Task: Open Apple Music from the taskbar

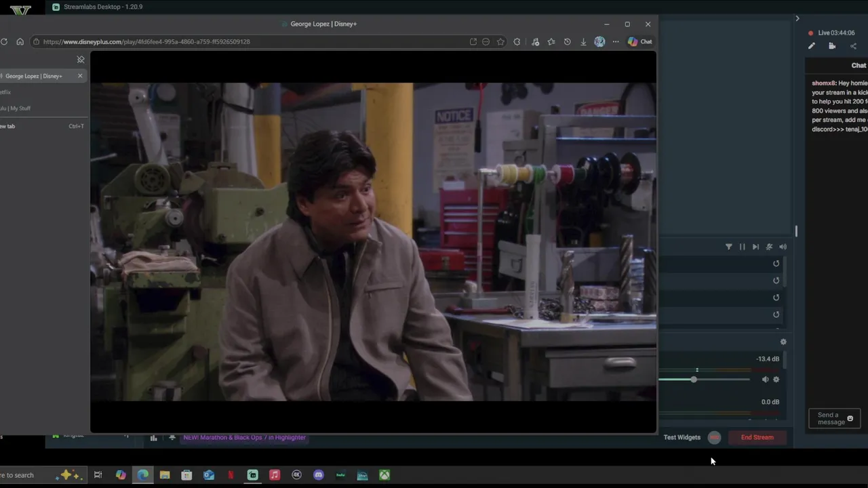Action: click(275, 475)
